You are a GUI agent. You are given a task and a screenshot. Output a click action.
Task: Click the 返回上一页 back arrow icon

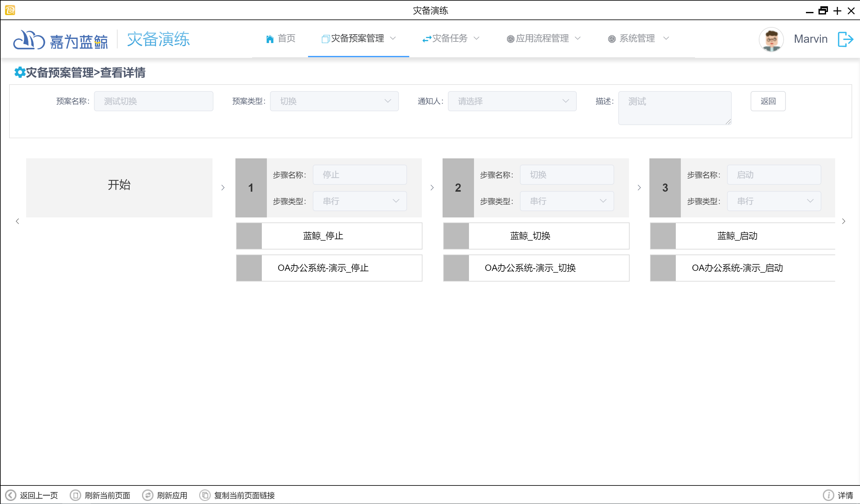(x=11, y=495)
